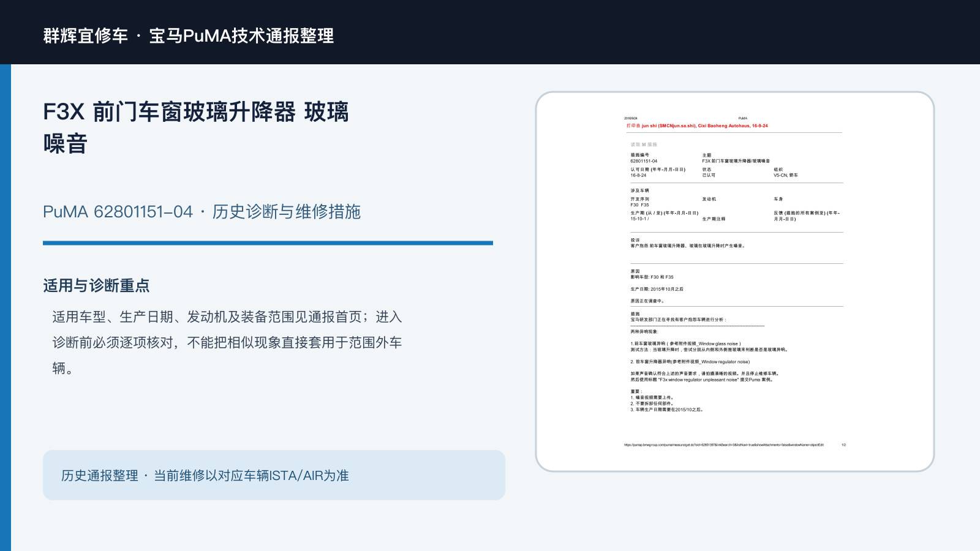This screenshot has height=551, width=980.
Task: Click the 措施 section heading in the document
Action: point(635,313)
